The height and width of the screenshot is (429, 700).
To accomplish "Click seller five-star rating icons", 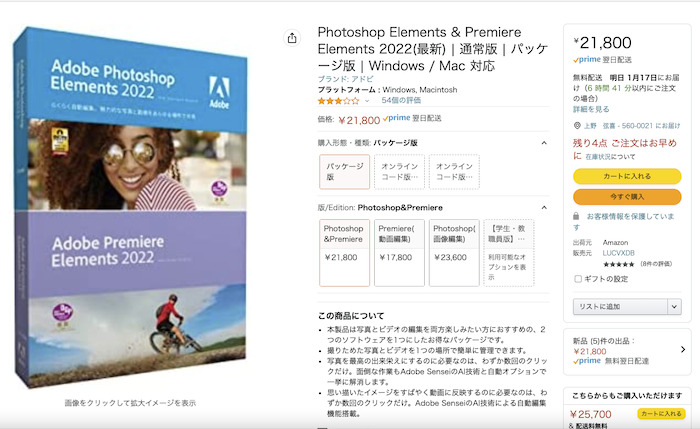I will click(x=618, y=264).
